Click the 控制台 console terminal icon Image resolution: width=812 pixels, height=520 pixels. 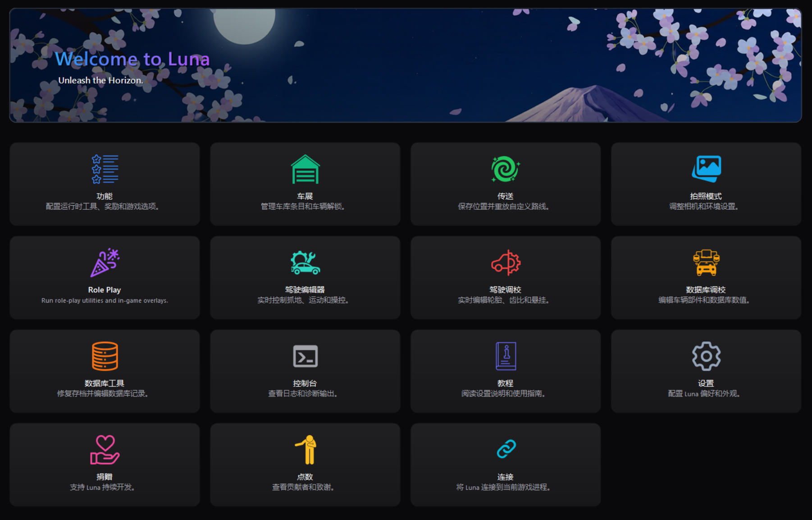[305, 356]
